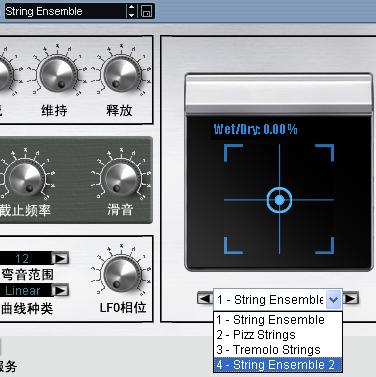Select 2 - Pizz Strings from list

[x=278, y=335]
